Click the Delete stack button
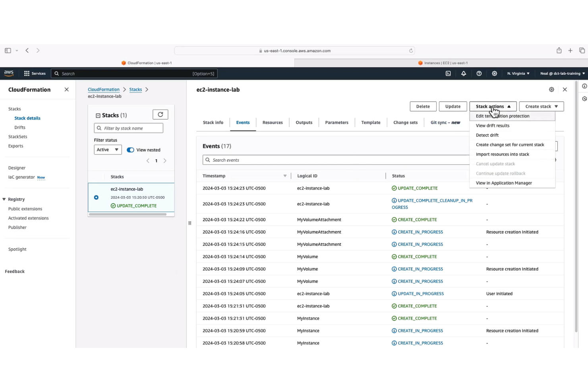Image resolution: width=588 pixels, height=392 pixels. click(x=423, y=106)
